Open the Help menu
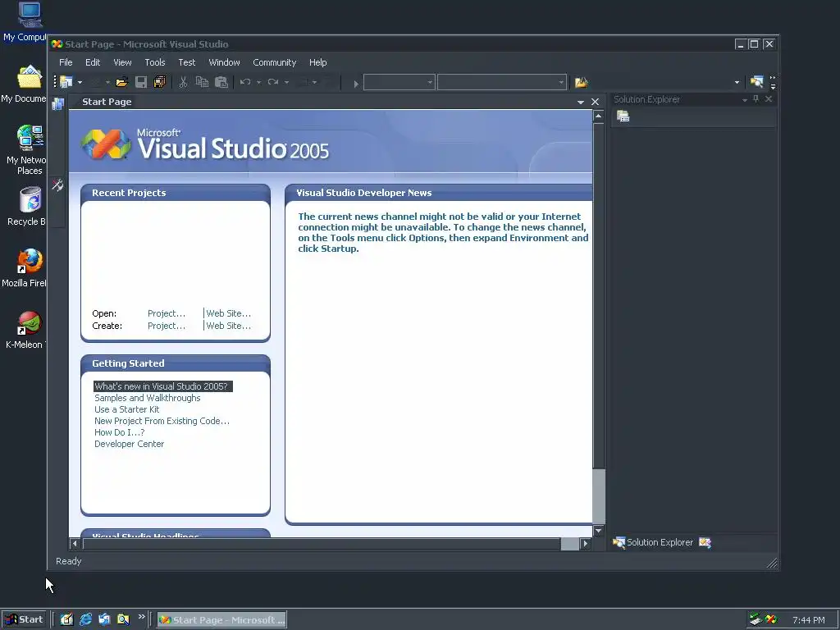 coord(317,62)
